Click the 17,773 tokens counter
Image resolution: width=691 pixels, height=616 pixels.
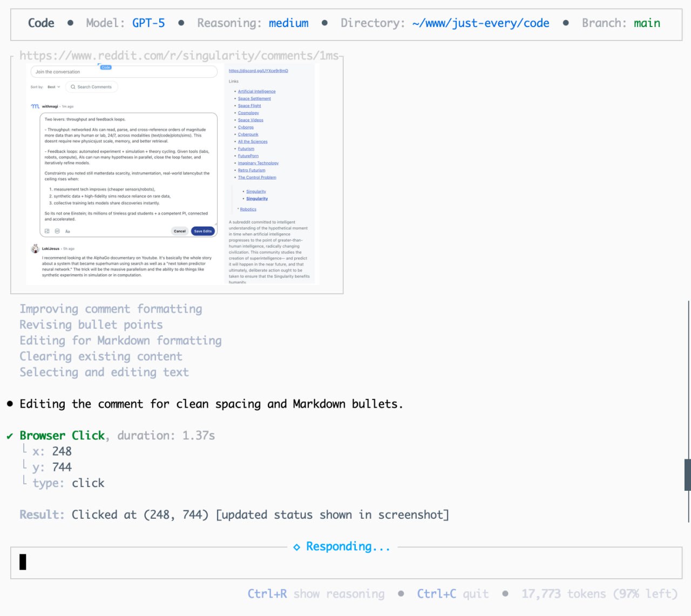coord(600,594)
